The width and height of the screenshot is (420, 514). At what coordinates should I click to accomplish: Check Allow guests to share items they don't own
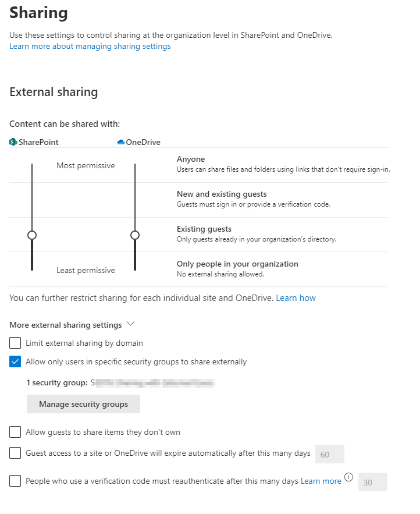coord(15,432)
